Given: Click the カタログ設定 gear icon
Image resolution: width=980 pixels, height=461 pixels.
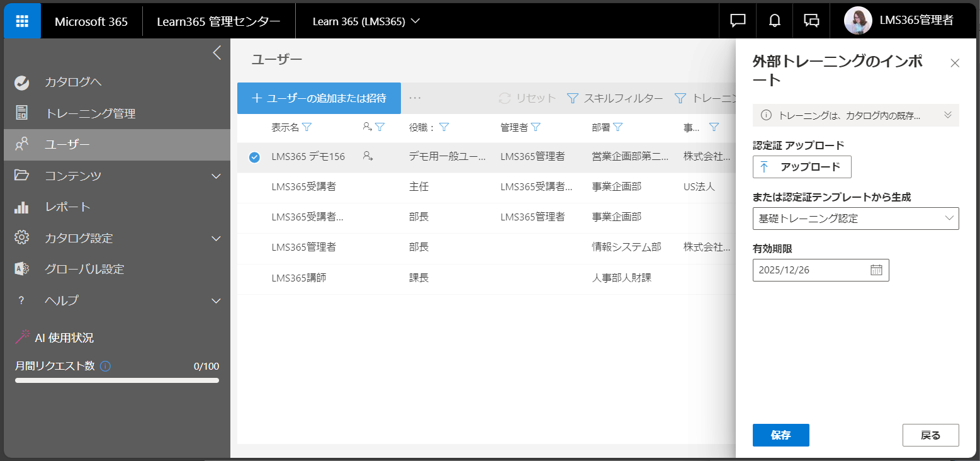Looking at the screenshot, I should [21, 238].
